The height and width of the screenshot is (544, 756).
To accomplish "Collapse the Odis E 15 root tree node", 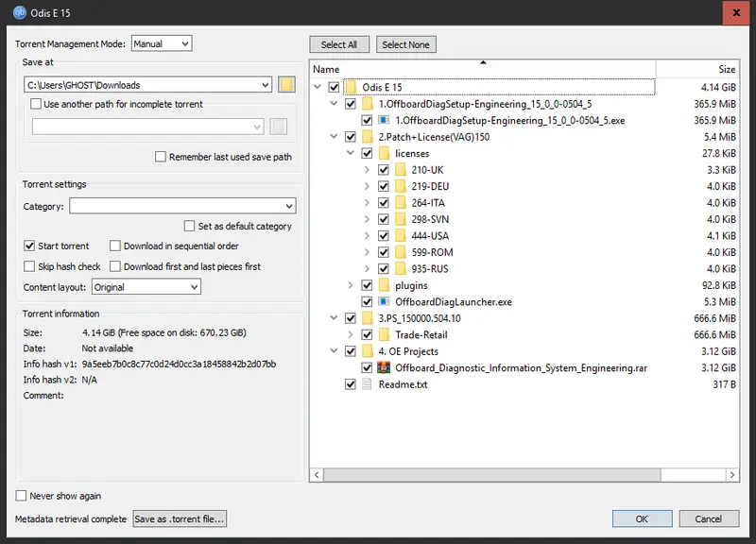I will [318, 87].
